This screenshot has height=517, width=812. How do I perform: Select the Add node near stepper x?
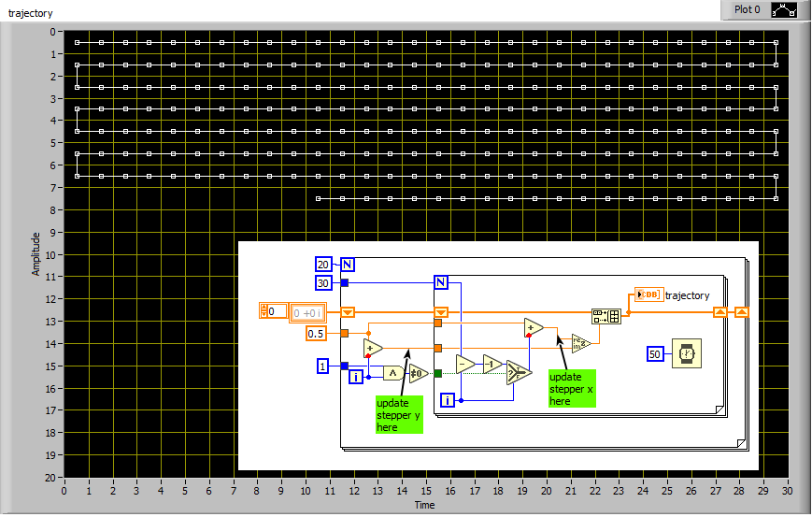(x=534, y=327)
